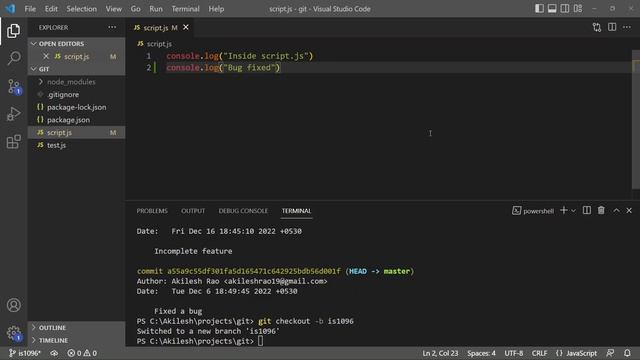Click the editor vertical scrollbar
Image resolution: width=640 pixels, height=360 pixels.
(636, 120)
